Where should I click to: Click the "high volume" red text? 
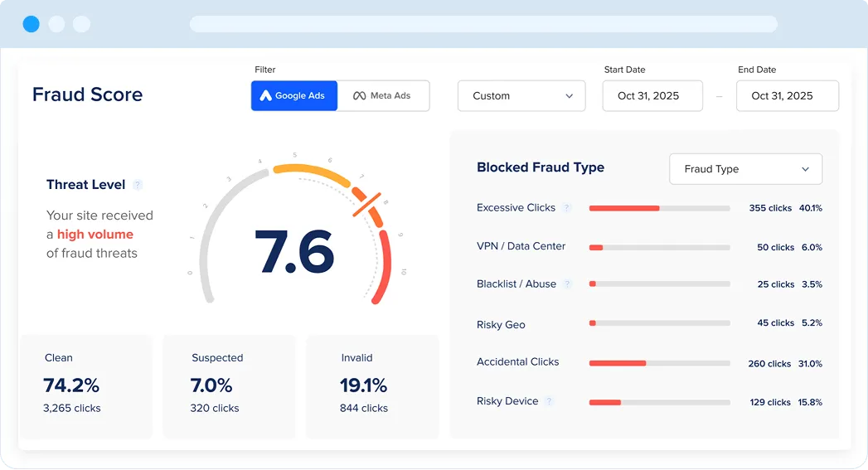point(95,234)
